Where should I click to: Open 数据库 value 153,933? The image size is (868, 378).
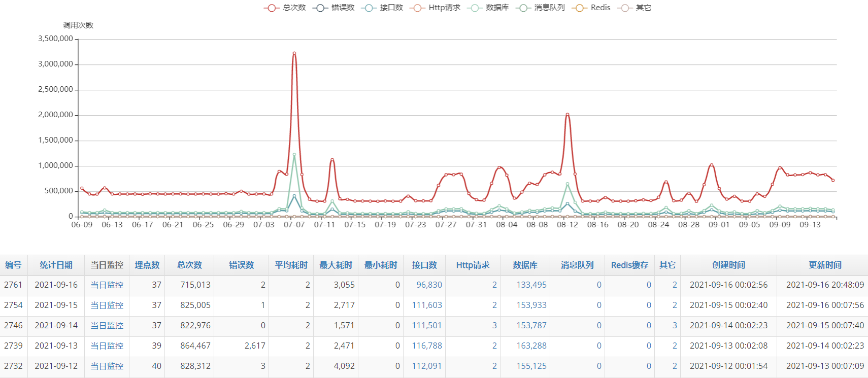531,305
